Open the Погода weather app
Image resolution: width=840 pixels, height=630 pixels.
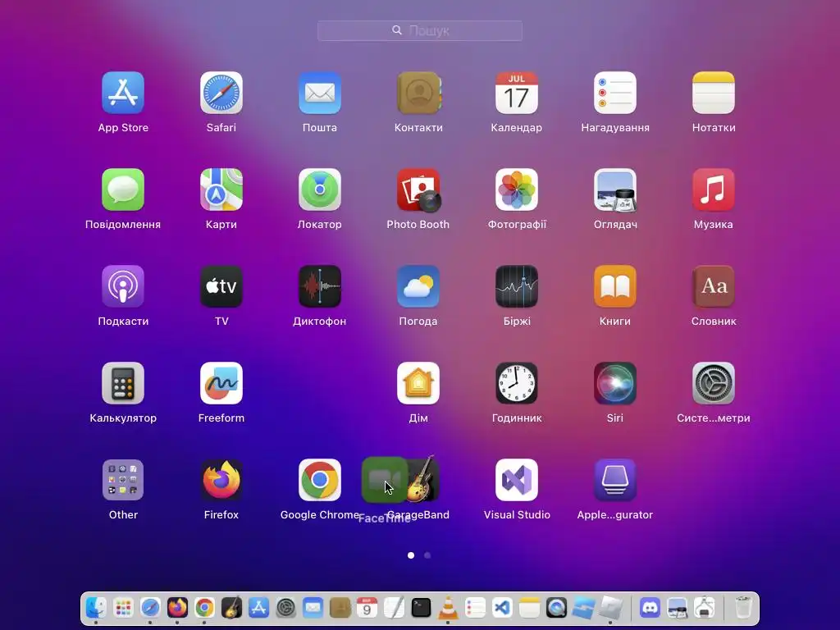418,286
